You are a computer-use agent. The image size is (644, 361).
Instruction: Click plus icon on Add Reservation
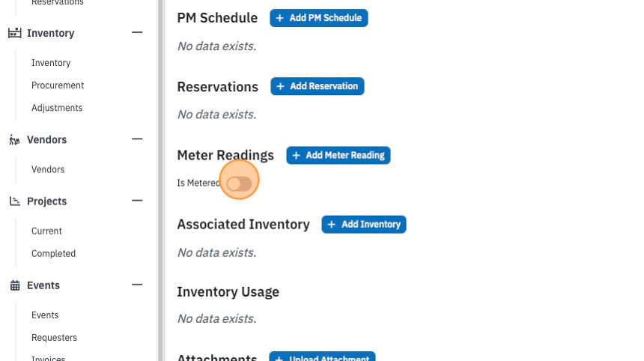281,86
